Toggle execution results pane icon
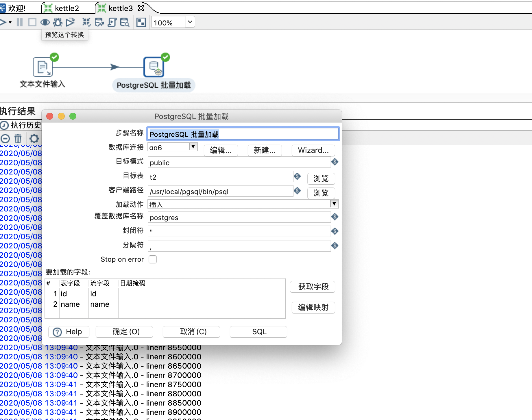Image resolution: width=532 pixels, height=420 pixels. click(141, 22)
